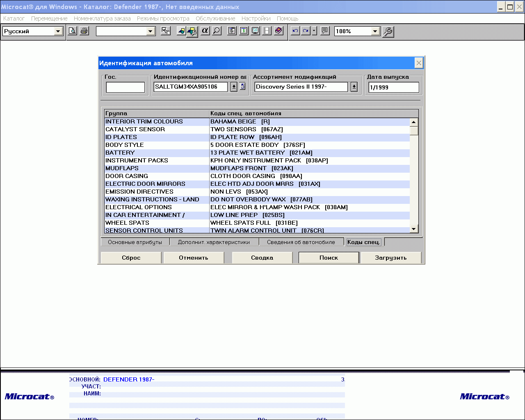Image resolution: width=525 pixels, height=420 pixels.
Task: Switch to Дополнит. характеристики tab
Action: (x=214, y=242)
